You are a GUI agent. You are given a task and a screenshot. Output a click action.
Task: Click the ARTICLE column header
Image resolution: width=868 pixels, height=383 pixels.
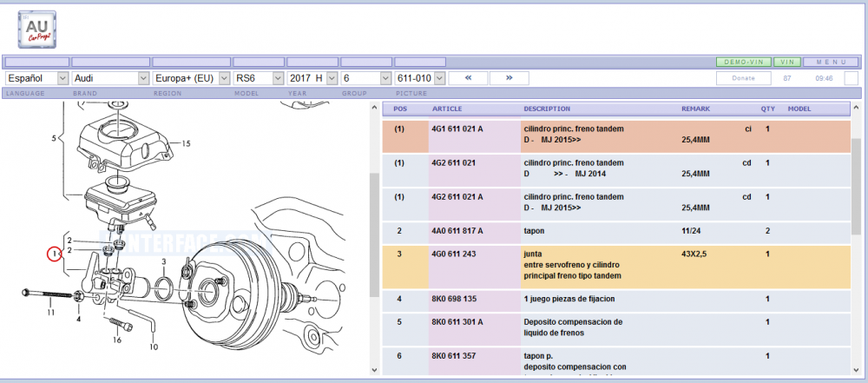click(447, 109)
